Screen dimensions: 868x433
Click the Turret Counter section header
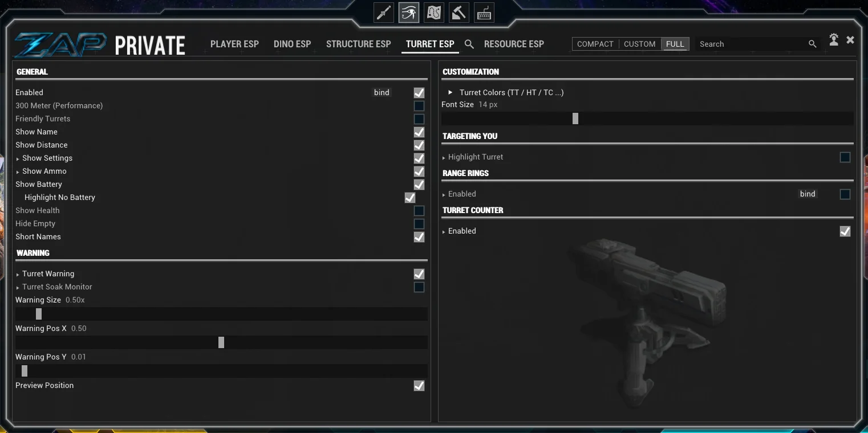pos(473,210)
